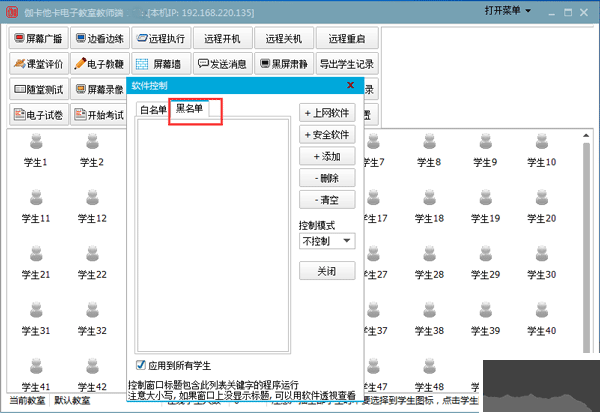Click the 远程重启 button
The width and height of the screenshot is (600, 413).
click(347, 38)
